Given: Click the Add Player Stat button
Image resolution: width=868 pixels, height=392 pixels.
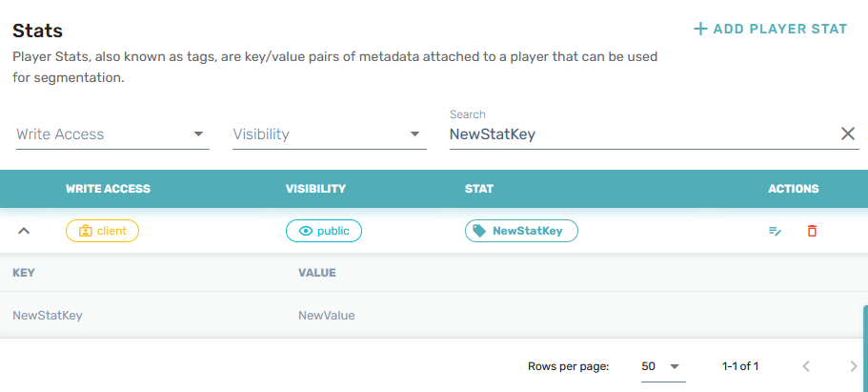Looking at the screenshot, I should 770,29.
